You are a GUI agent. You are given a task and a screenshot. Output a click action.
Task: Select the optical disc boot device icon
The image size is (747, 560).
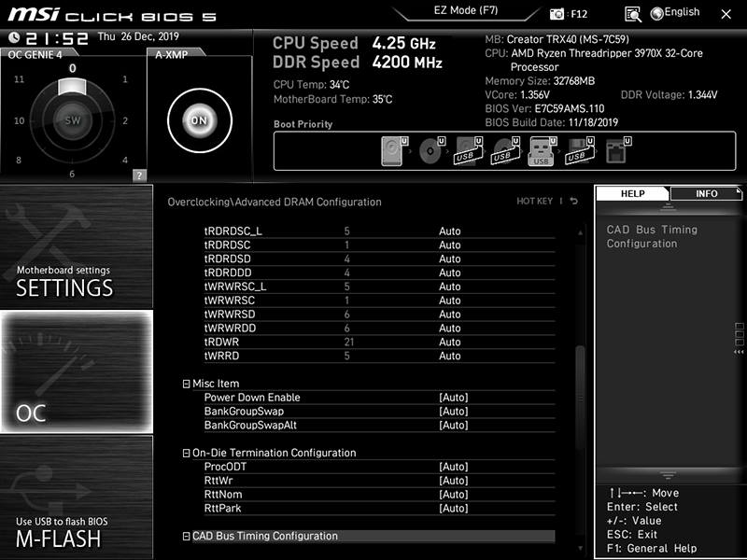point(431,151)
